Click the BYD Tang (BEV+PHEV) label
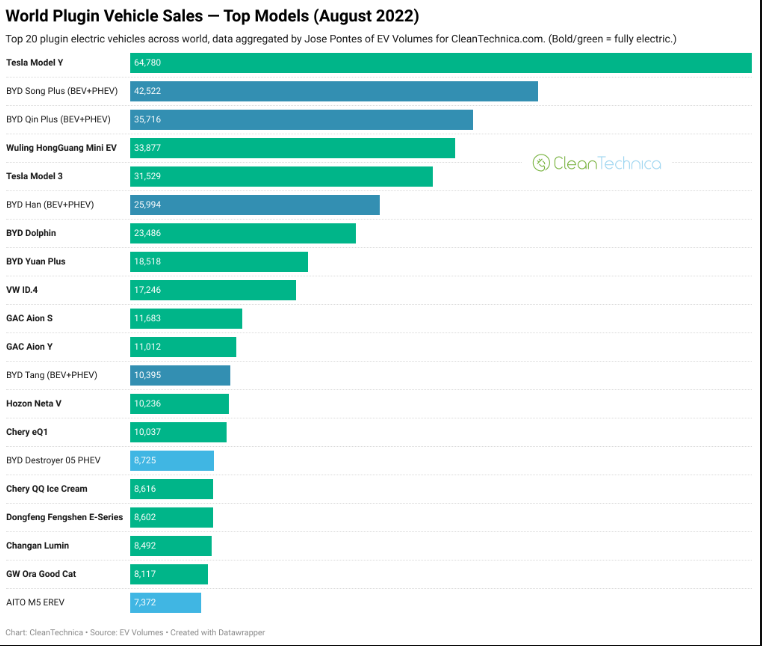762x646 pixels. [x=52, y=375]
